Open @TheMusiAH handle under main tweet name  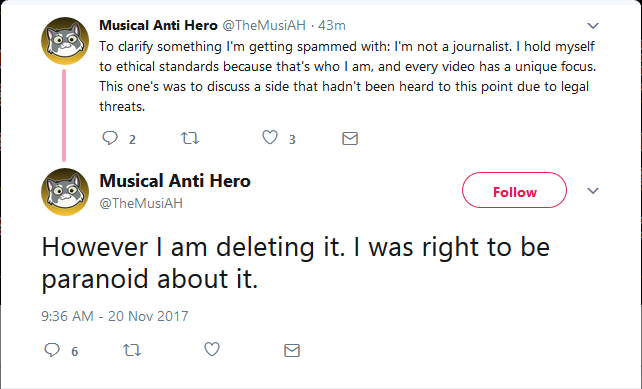pyautogui.click(x=141, y=203)
